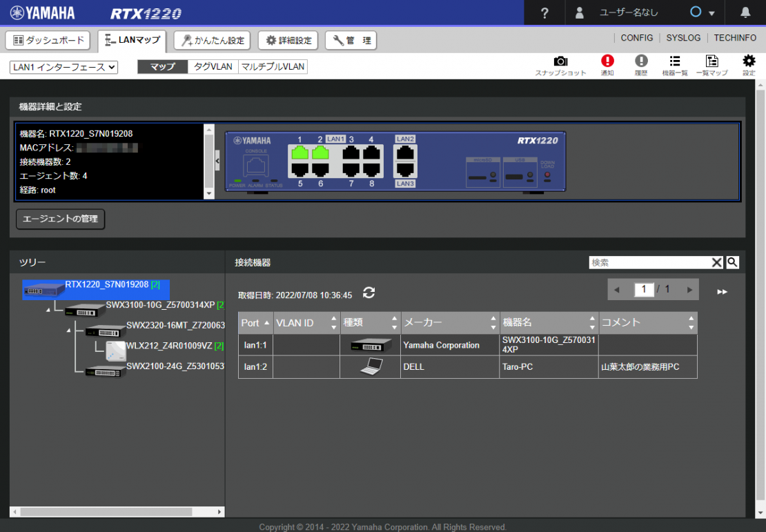Open the help question mark icon
Viewport: 766px width, 532px height.
tap(544, 12)
